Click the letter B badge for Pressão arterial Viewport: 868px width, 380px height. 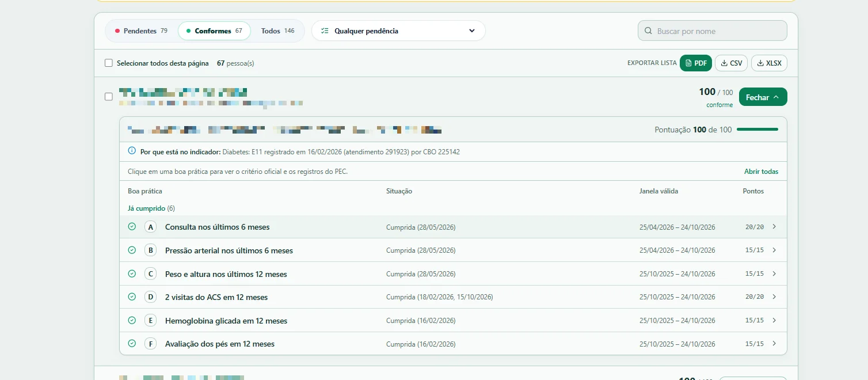click(x=150, y=250)
